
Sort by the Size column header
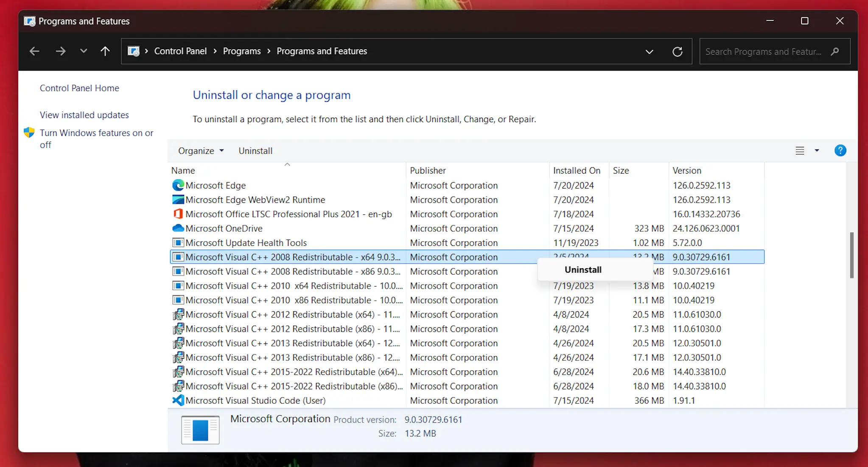(x=639, y=171)
